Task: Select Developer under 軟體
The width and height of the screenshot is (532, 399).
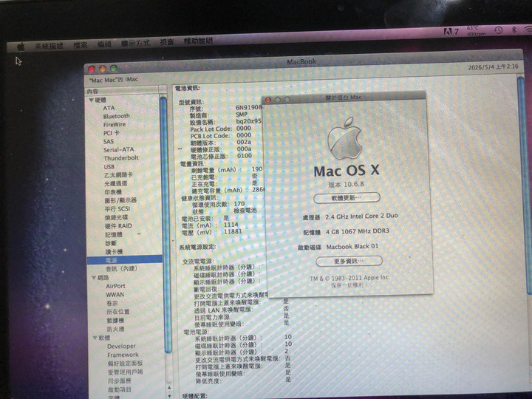Action: pos(121,346)
